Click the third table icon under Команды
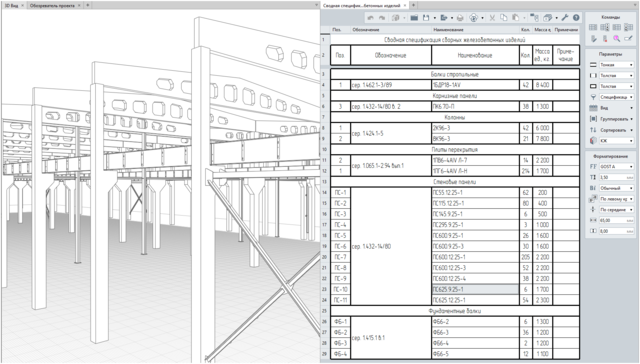Screen dimensions: 640x364 pos(617,27)
